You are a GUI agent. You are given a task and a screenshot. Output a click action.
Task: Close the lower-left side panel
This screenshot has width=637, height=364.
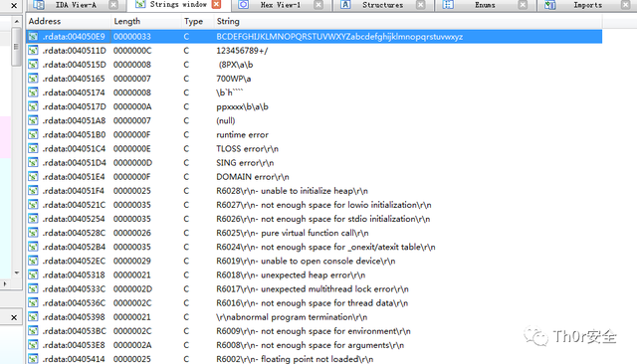click(14, 317)
